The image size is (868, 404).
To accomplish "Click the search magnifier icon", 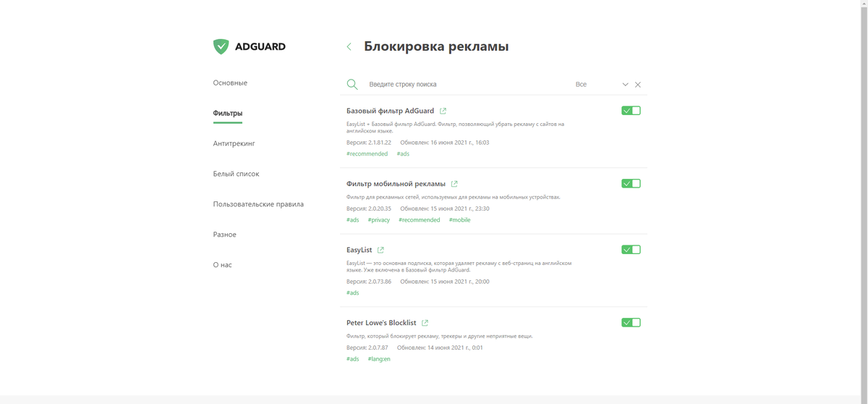I will (x=352, y=85).
